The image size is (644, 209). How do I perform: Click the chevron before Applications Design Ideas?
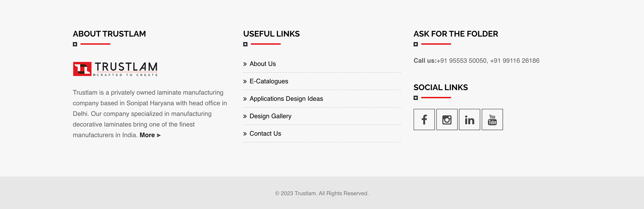click(245, 99)
